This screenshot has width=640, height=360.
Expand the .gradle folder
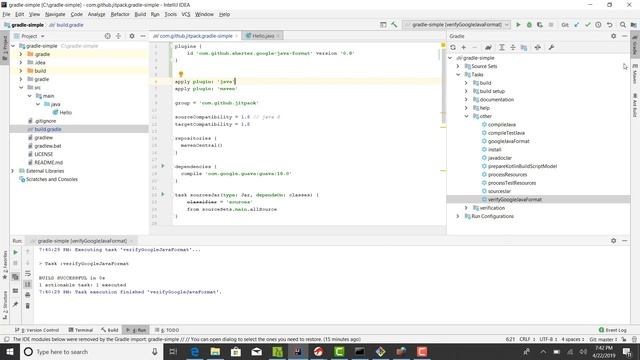click(x=21, y=54)
